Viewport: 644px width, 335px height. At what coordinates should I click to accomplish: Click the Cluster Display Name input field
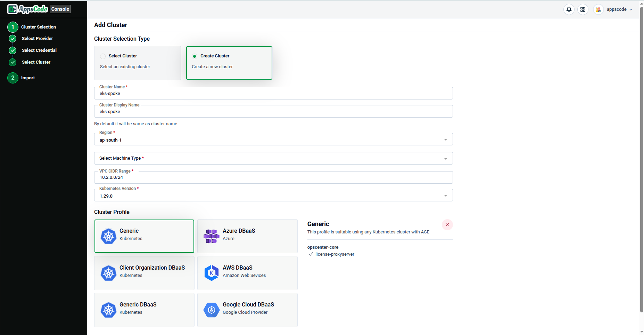[273, 111]
